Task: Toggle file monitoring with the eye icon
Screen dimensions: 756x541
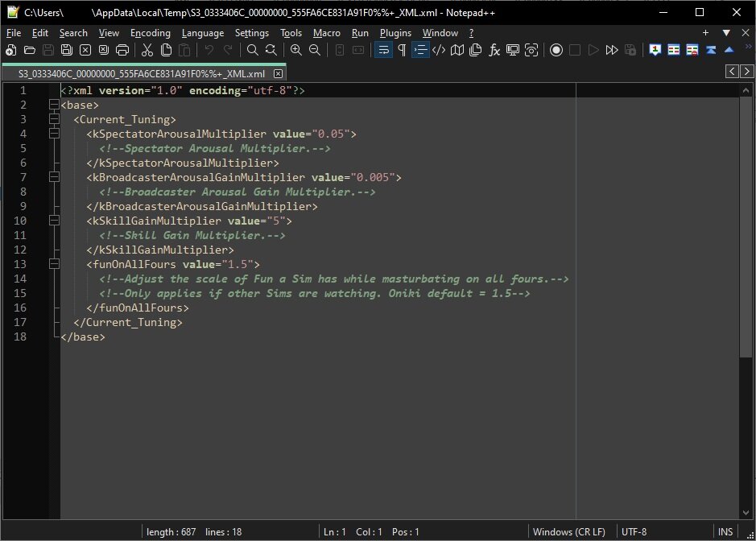Action: coord(531,50)
